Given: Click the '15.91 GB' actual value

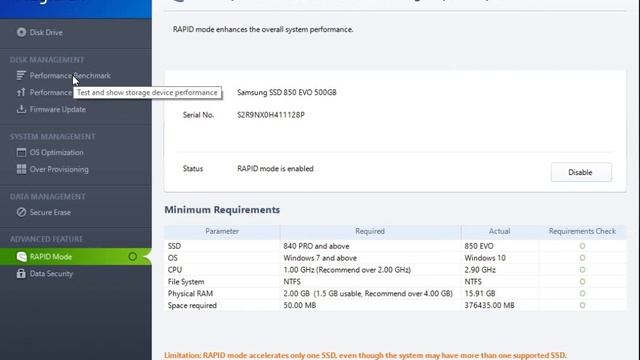Looking at the screenshot, I should coord(480,293).
